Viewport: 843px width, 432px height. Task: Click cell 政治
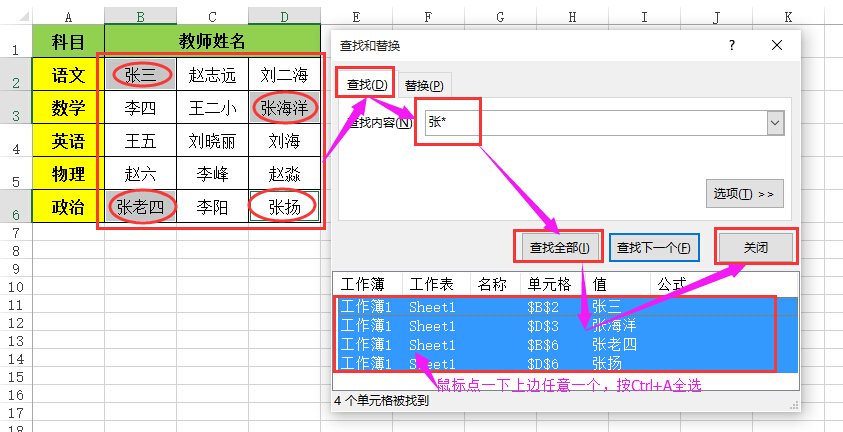click(68, 206)
